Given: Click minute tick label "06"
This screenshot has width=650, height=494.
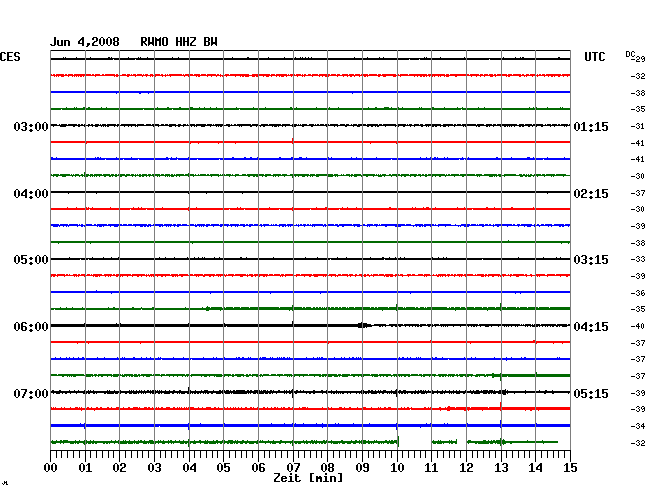Looking at the screenshot, I should pyautogui.click(x=258, y=468).
